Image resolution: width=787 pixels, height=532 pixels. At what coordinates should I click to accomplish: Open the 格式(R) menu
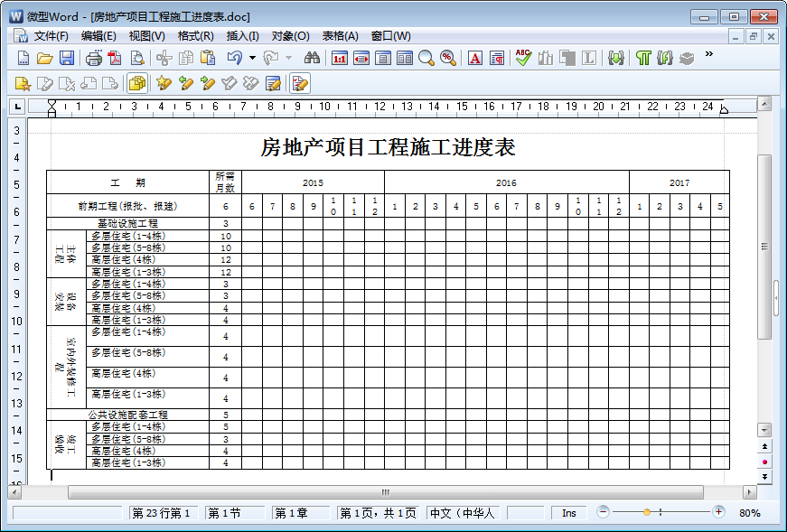pyautogui.click(x=196, y=36)
